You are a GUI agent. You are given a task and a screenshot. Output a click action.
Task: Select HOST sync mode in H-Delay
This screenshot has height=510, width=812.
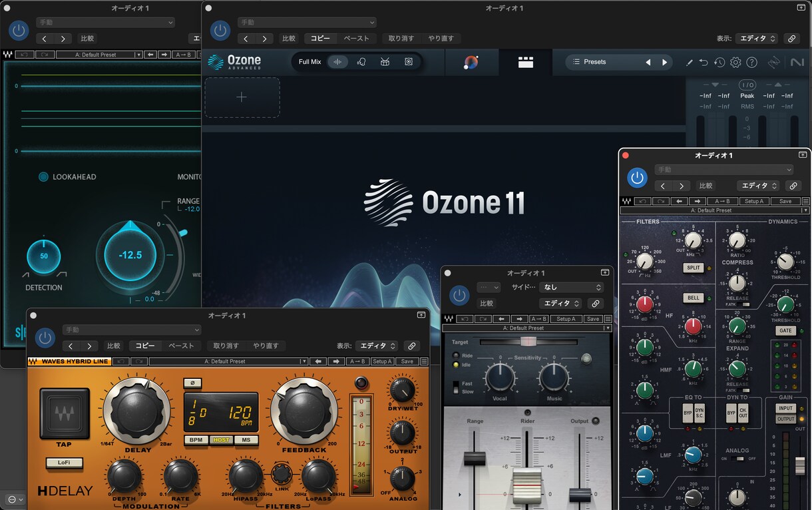pyautogui.click(x=220, y=440)
